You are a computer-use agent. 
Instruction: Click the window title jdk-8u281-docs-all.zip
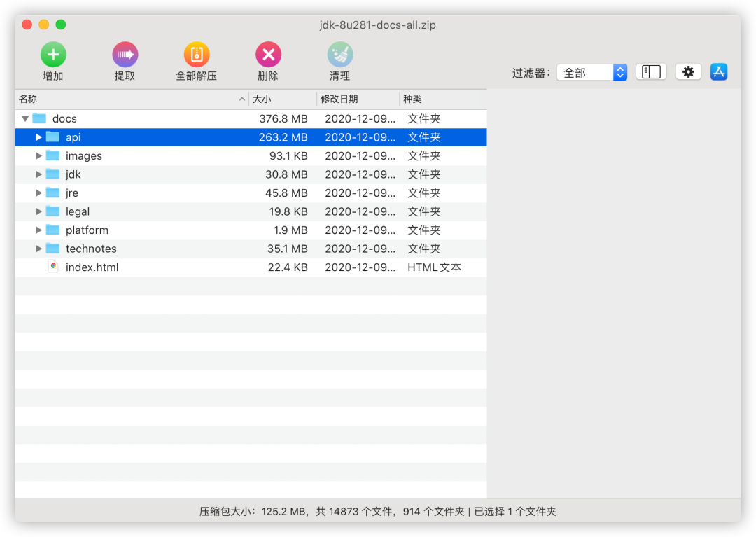[377, 25]
